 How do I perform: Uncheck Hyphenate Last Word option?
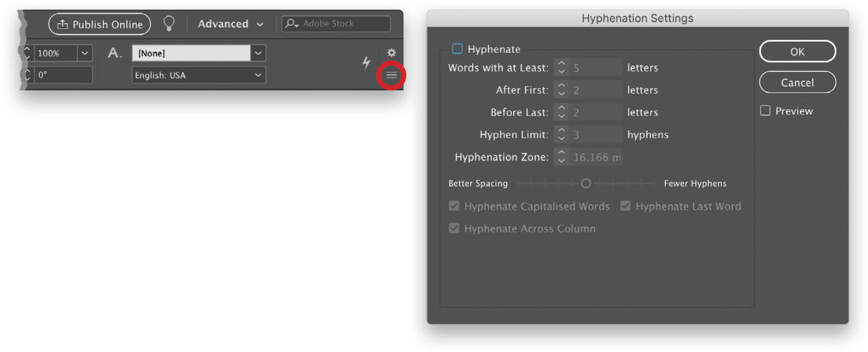625,206
